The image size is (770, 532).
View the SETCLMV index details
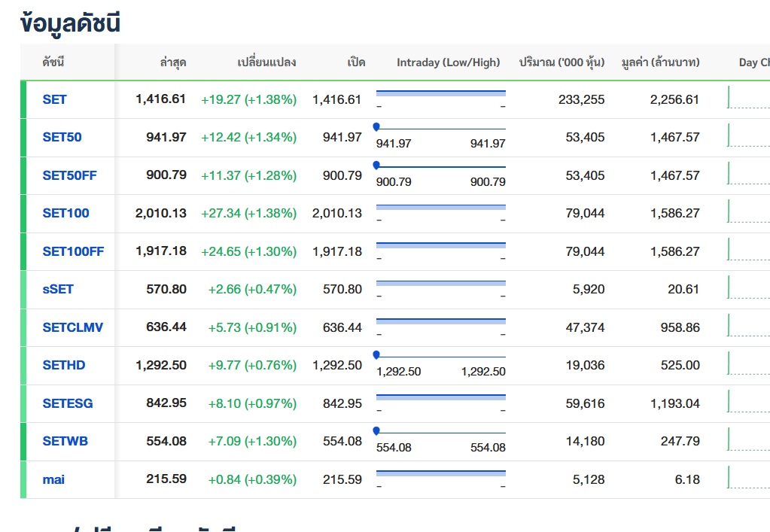73,327
